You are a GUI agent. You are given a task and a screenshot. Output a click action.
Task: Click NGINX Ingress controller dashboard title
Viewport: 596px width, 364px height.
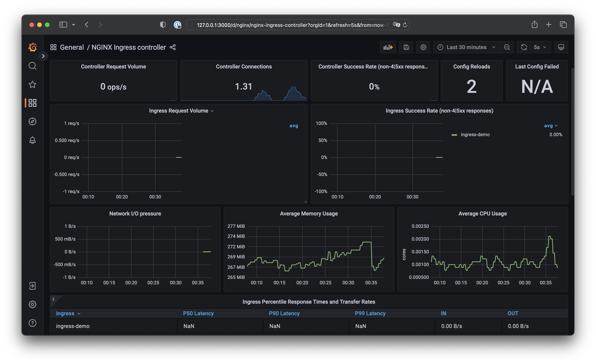coord(129,47)
